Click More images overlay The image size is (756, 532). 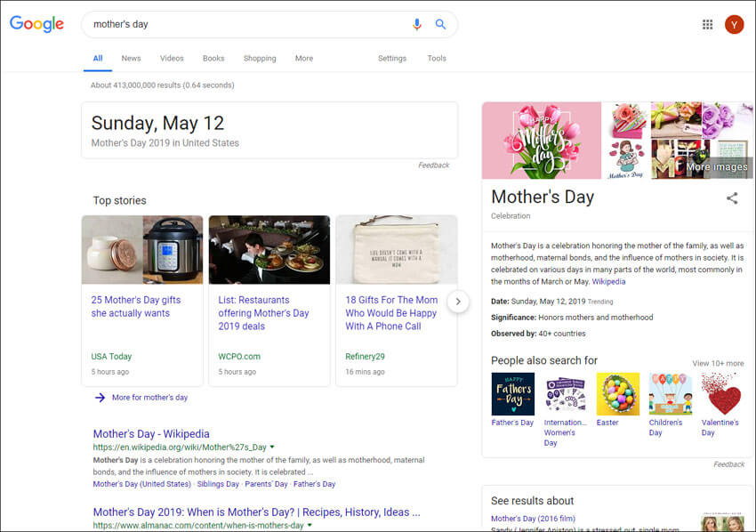pyautogui.click(x=717, y=167)
